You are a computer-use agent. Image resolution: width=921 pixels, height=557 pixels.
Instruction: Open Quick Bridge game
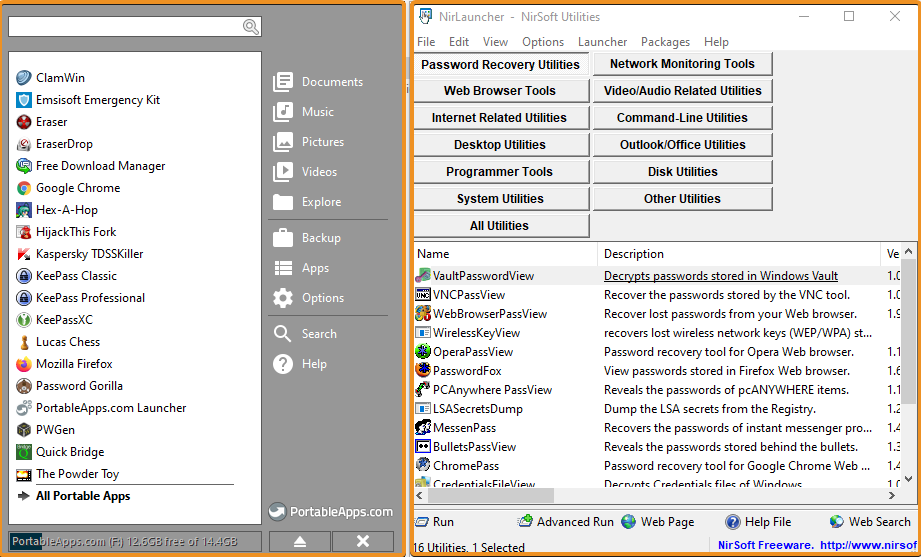tap(60, 452)
